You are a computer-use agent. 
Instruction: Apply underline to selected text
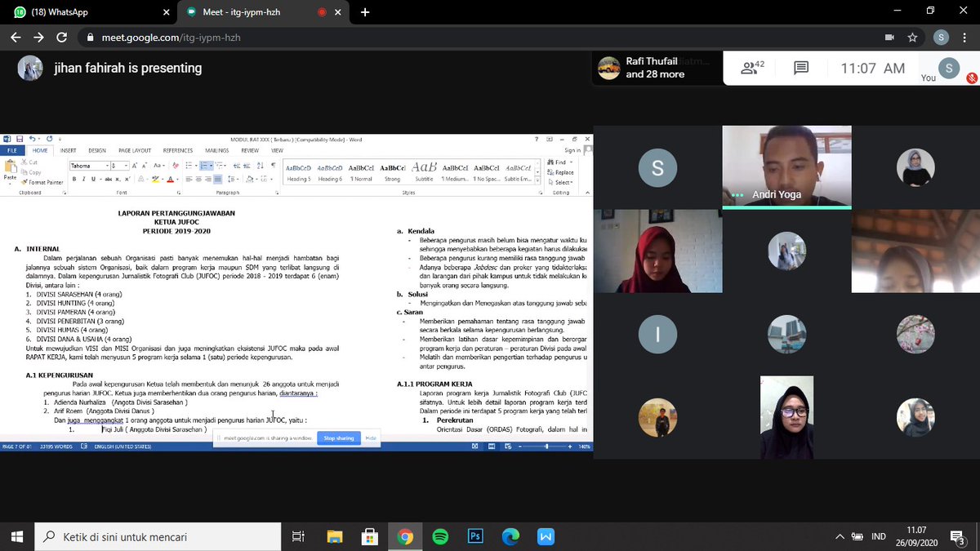point(94,179)
